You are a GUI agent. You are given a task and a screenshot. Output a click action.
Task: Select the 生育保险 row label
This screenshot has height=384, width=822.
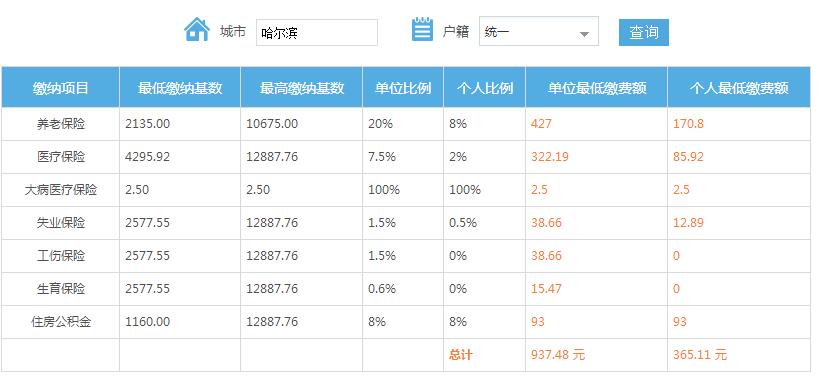(x=61, y=289)
